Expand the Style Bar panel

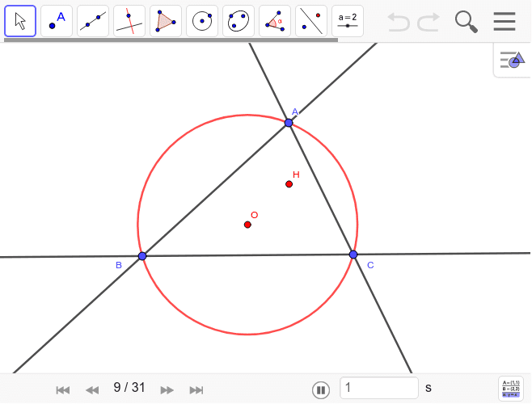coord(513,60)
